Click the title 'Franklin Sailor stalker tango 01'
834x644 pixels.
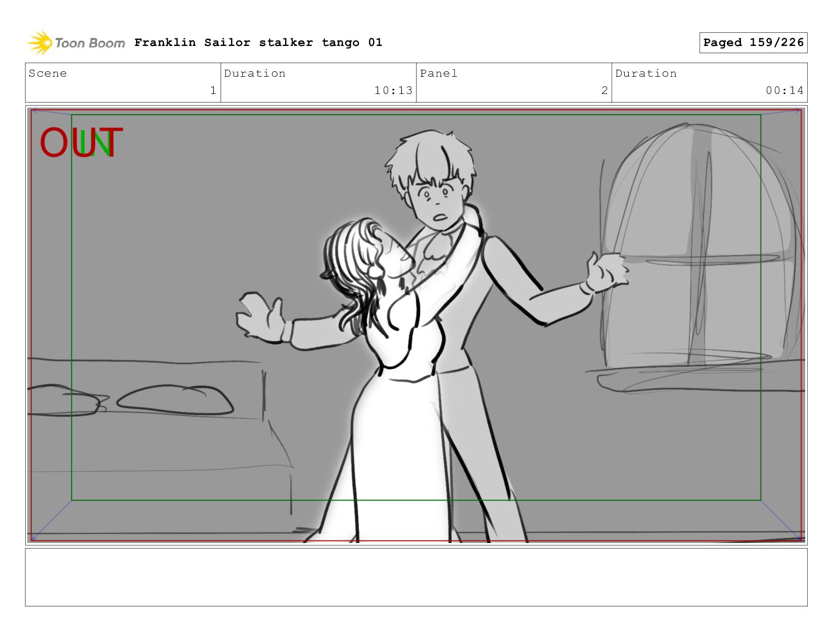click(x=258, y=42)
